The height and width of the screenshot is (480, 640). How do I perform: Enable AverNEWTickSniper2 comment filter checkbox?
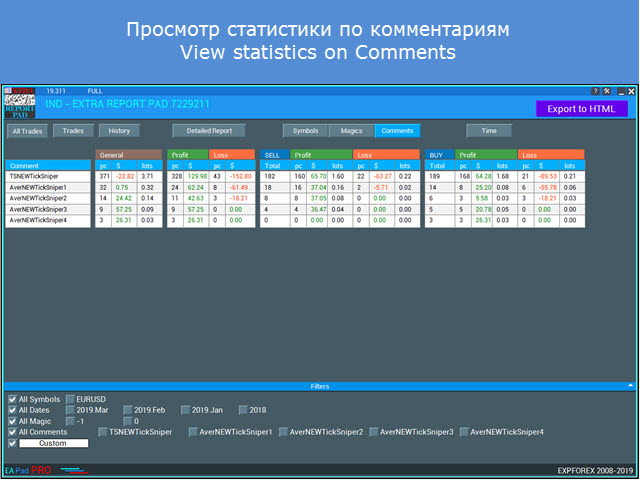pyautogui.click(x=284, y=432)
